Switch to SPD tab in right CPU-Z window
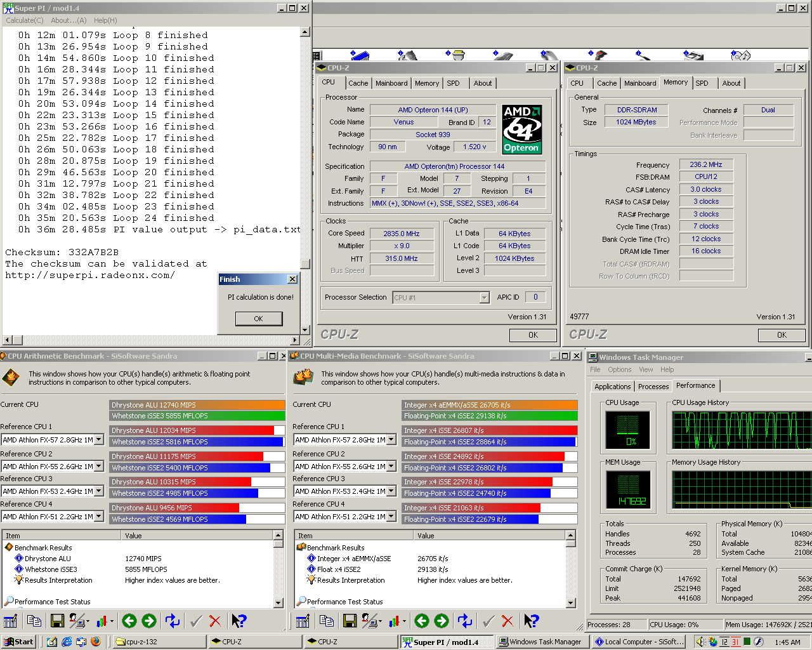Image resolution: width=812 pixels, height=650 pixels. pyautogui.click(x=702, y=83)
